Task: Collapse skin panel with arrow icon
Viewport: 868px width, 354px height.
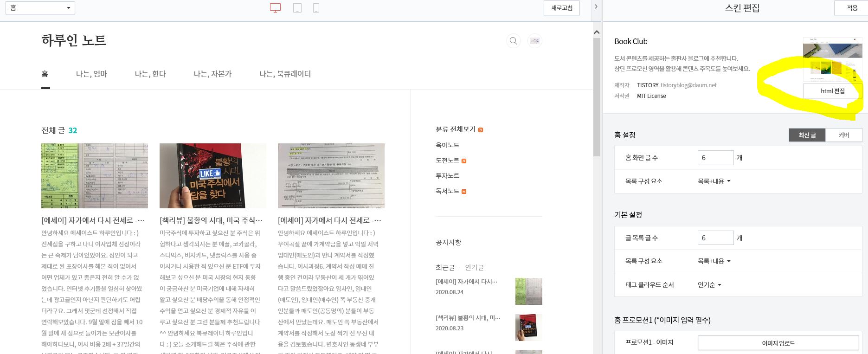Action: pyautogui.click(x=596, y=7)
